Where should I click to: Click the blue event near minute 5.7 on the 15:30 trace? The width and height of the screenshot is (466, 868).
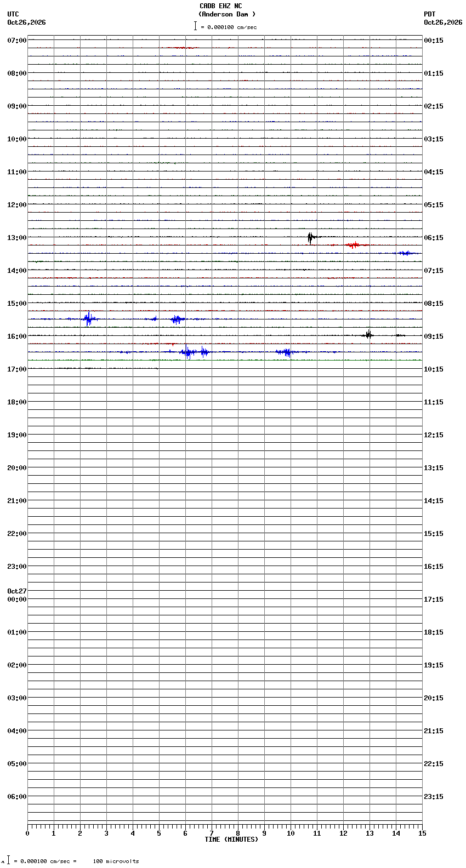point(177,319)
